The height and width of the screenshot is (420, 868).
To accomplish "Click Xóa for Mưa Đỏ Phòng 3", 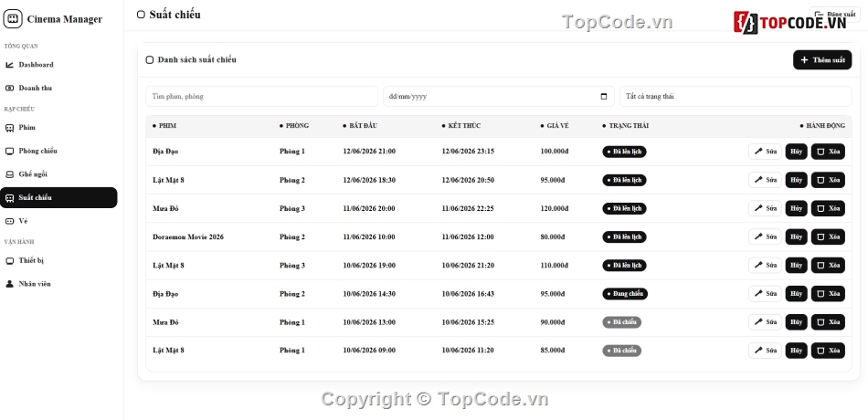I will pos(828,208).
